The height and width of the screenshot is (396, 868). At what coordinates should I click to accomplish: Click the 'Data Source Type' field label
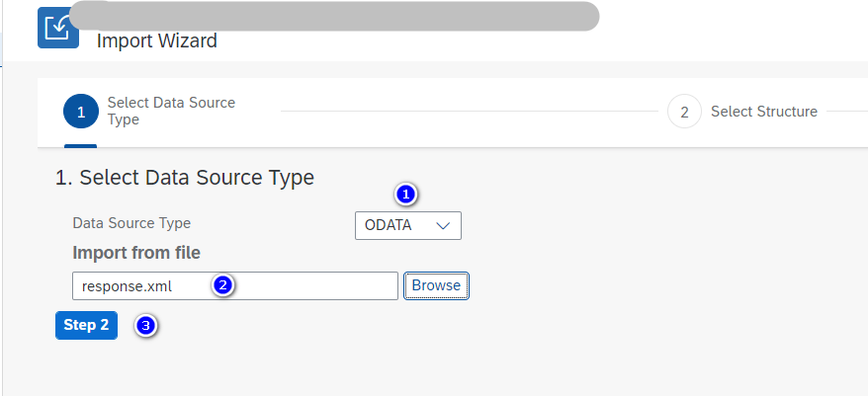click(x=131, y=223)
